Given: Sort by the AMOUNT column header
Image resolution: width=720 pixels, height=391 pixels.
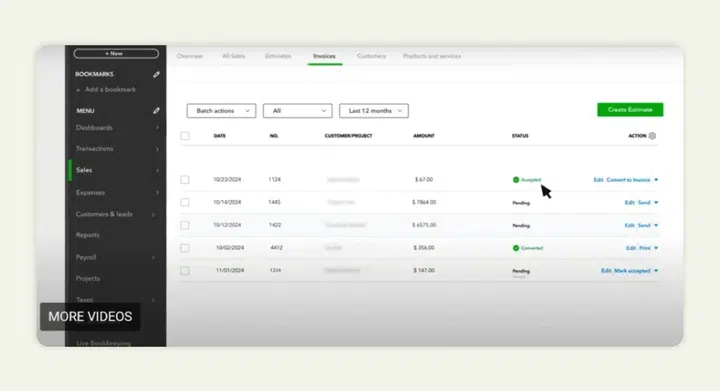Looking at the screenshot, I should pos(424,136).
